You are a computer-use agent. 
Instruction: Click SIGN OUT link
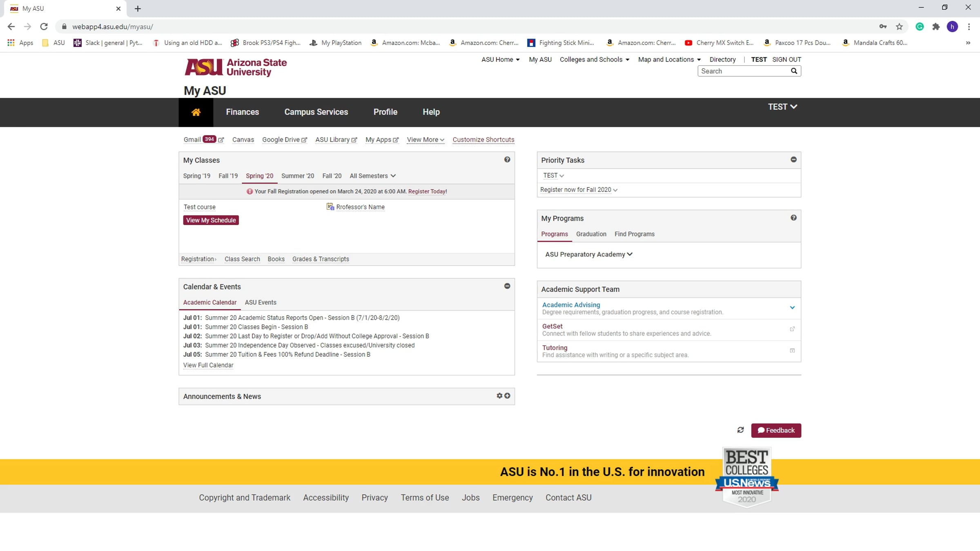(x=787, y=60)
